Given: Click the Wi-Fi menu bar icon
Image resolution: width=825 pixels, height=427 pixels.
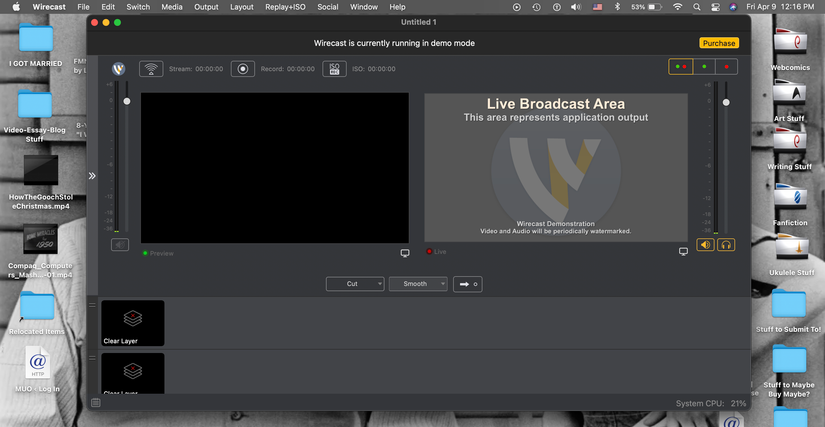Looking at the screenshot, I should click(x=678, y=7).
